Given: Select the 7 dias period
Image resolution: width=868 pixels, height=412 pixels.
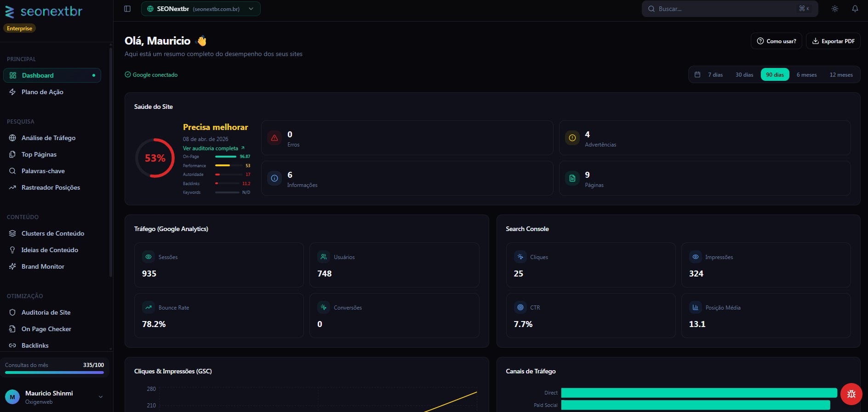Looking at the screenshot, I should (x=715, y=75).
